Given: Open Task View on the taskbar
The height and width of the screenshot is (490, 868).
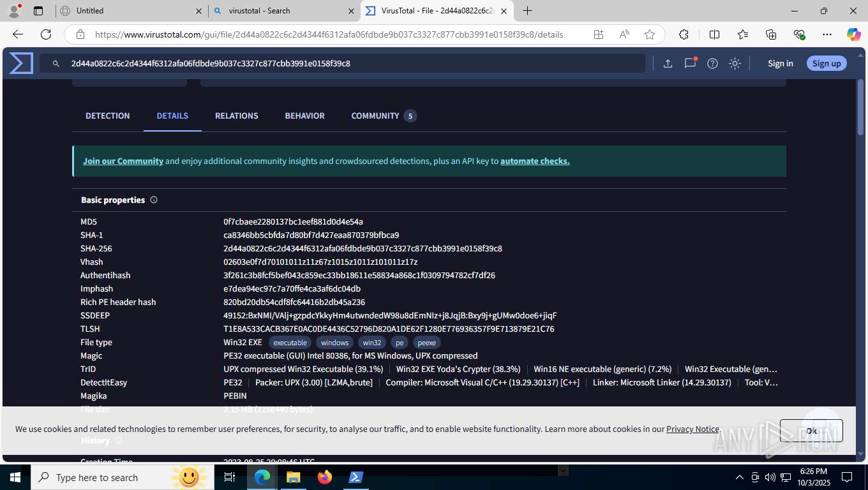Looking at the screenshot, I should pos(230,477).
